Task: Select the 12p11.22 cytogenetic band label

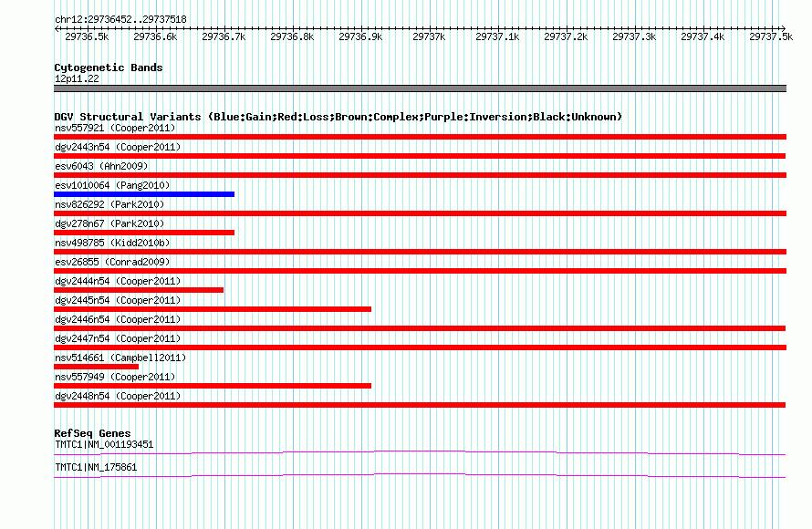Action: pyautogui.click(x=77, y=78)
